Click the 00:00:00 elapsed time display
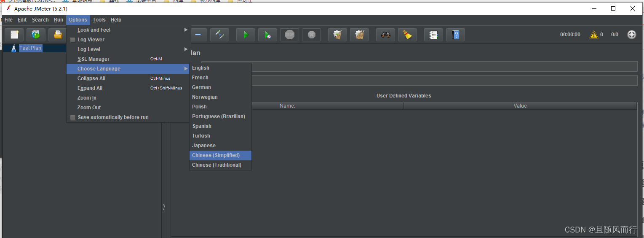The width and height of the screenshot is (644, 238). [570, 35]
